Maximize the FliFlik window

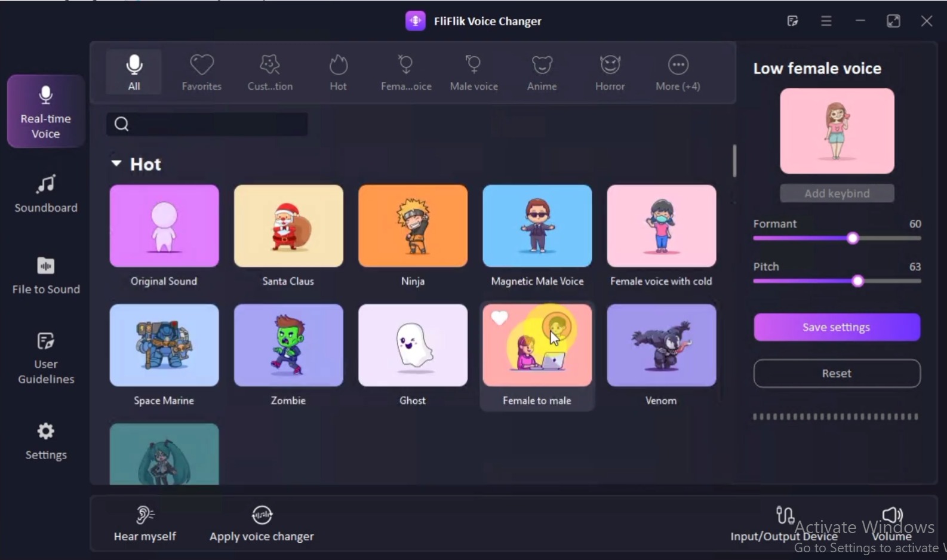click(893, 21)
